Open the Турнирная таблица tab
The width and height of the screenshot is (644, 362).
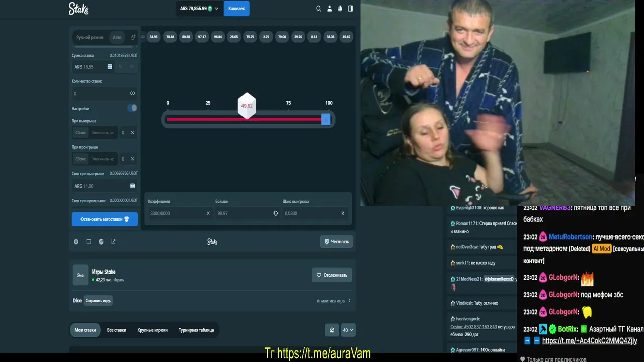pos(196,330)
